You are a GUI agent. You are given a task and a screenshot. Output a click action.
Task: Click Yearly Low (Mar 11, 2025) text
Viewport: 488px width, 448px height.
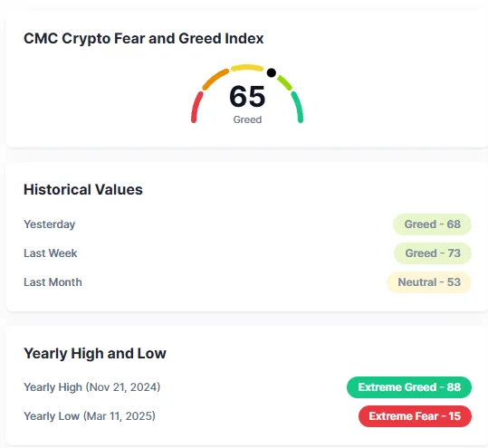click(x=90, y=416)
